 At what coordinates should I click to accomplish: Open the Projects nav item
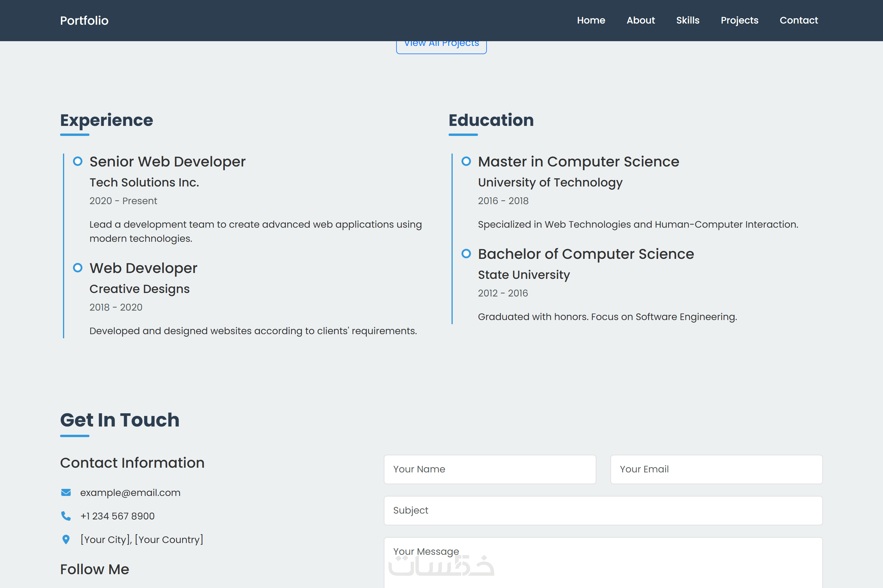739,20
